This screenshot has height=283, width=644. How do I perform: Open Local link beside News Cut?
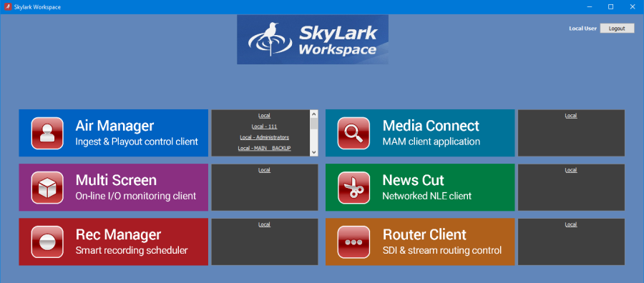coord(571,170)
